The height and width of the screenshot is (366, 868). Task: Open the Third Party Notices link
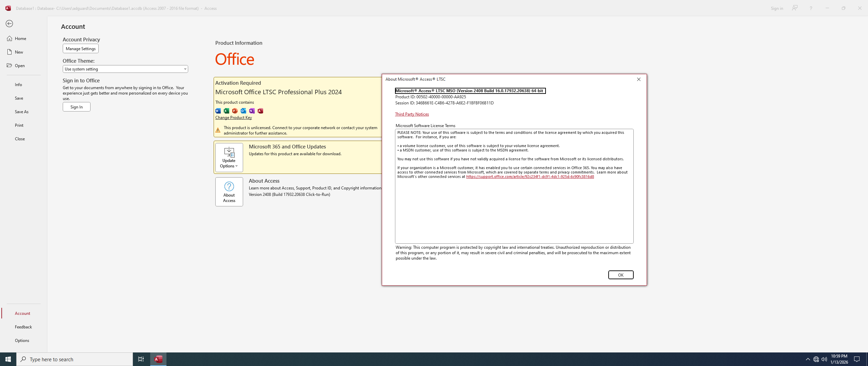click(412, 114)
